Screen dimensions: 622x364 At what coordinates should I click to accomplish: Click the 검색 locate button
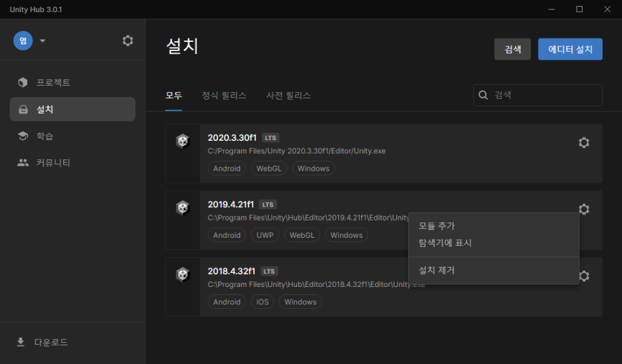pyautogui.click(x=512, y=49)
